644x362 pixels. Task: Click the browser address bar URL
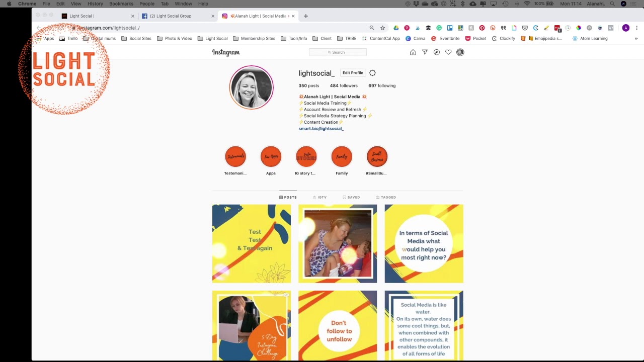[x=109, y=28]
